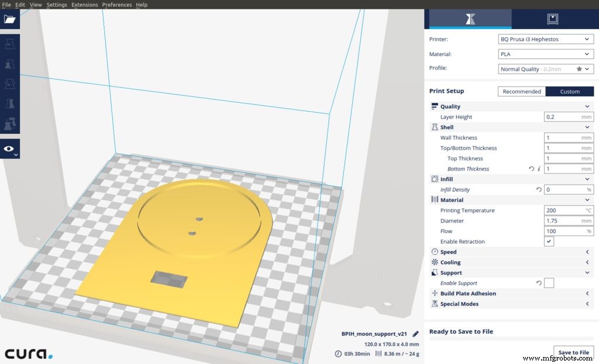The width and height of the screenshot is (599, 364).
Task: Switch to the Recommended print setup tab
Action: click(x=521, y=91)
